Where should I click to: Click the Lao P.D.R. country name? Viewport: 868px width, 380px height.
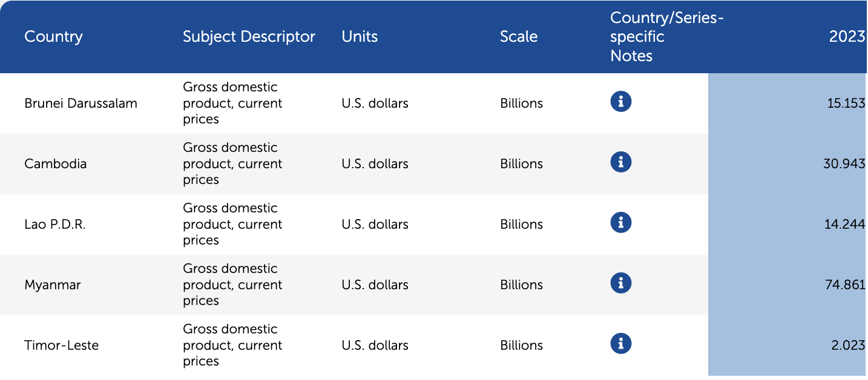55,224
